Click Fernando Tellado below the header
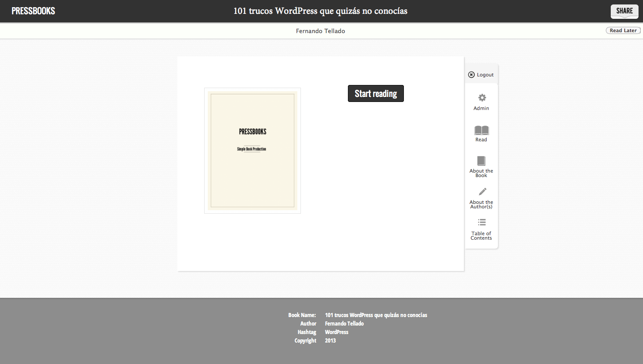The image size is (643, 364). coord(320,31)
